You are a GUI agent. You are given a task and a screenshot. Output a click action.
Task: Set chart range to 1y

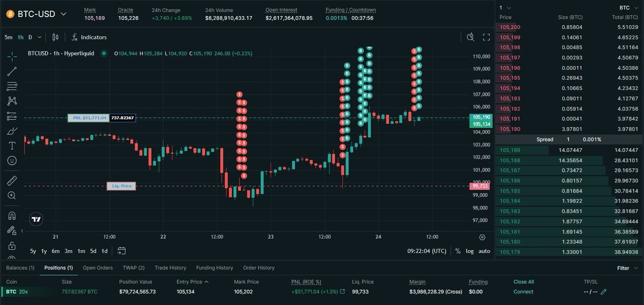click(44, 251)
